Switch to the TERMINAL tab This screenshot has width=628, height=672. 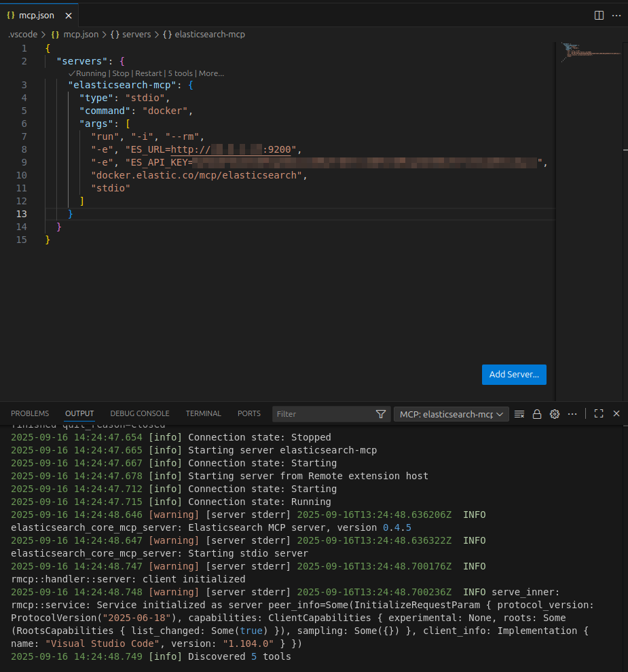pos(204,413)
